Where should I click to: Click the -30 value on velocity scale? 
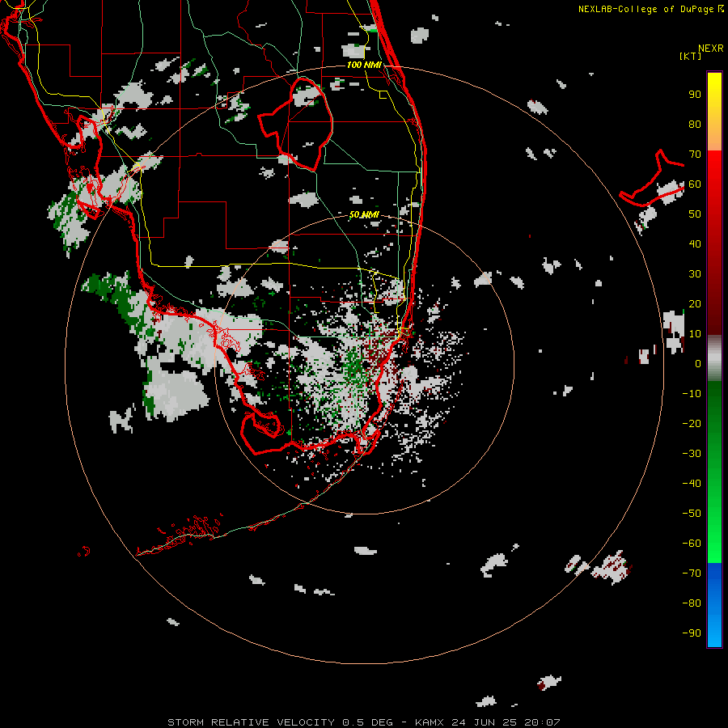pyautogui.click(x=692, y=454)
